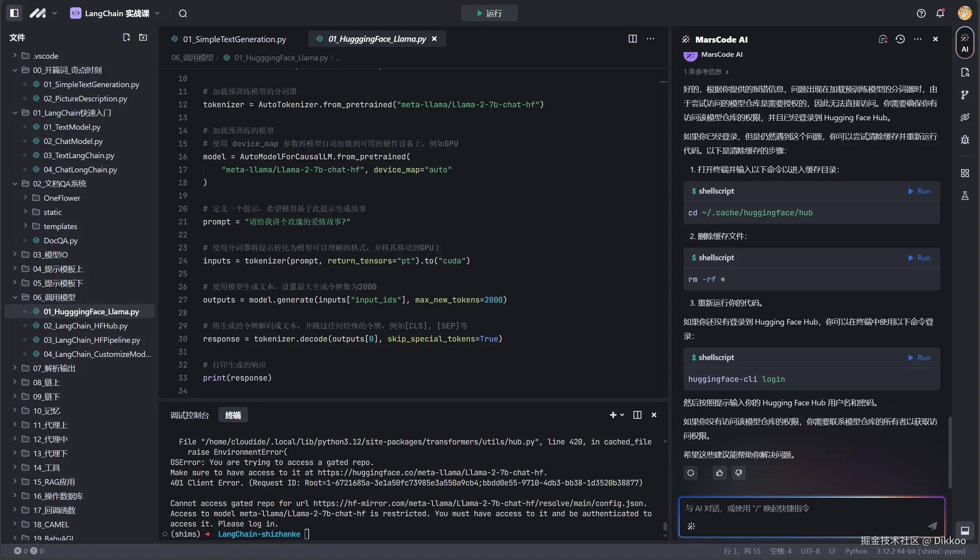The image size is (980, 560).
Task: Toggle the left sidebar panel icon
Action: coord(14,13)
